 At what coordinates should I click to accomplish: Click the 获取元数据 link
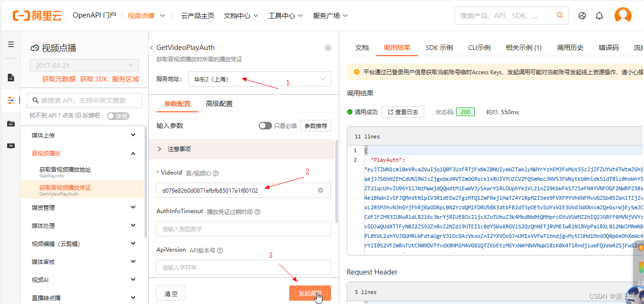pyautogui.click(x=59, y=79)
